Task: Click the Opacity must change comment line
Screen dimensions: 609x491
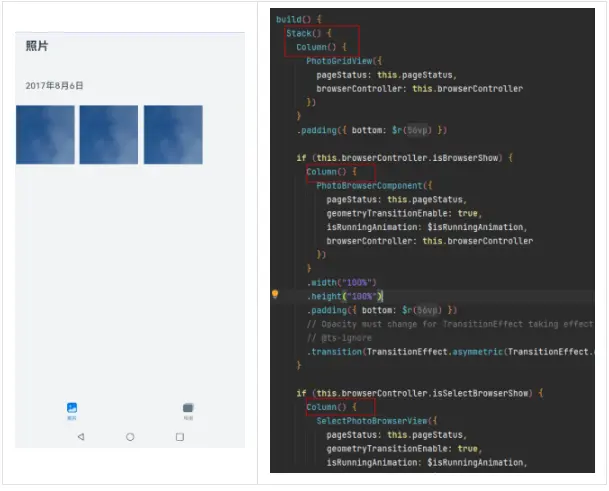Action: coord(450,324)
